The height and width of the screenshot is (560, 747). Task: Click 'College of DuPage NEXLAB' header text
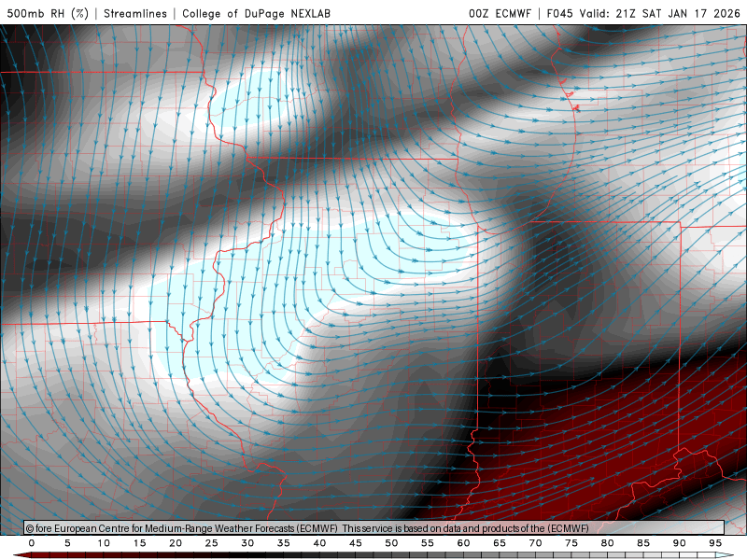pos(256,13)
